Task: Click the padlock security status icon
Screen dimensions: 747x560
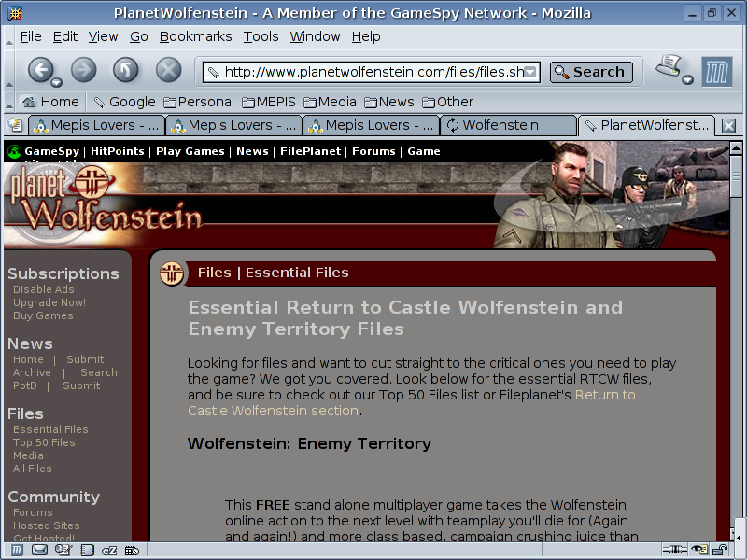Action: pyautogui.click(x=720, y=551)
